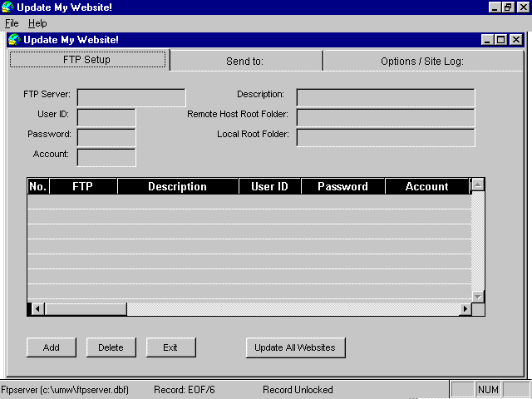Viewport: 532px width, 399px height.
Task: Click the Description text field
Action: pyautogui.click(x=386, y=97)
